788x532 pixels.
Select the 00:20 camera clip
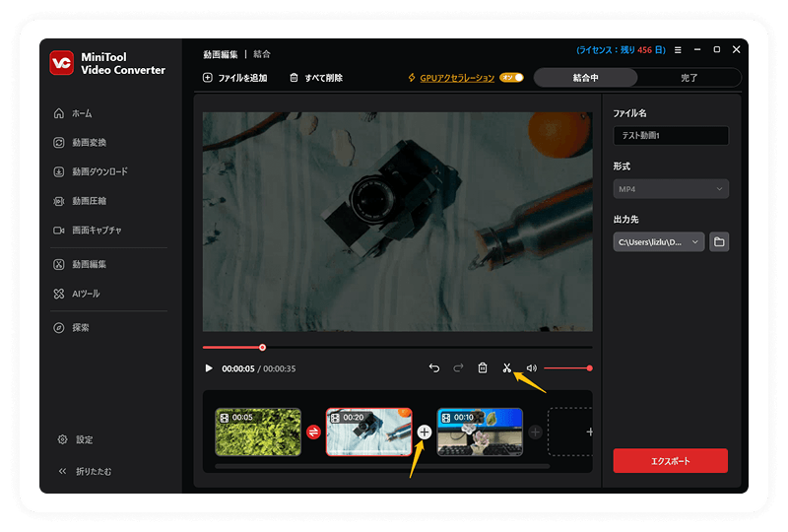368,432
